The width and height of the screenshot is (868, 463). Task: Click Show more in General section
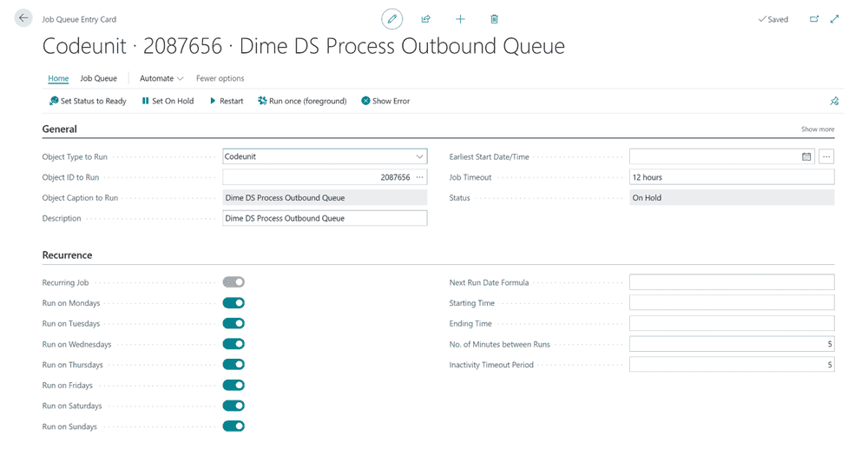pyautogui.click(x=818, y=129)
